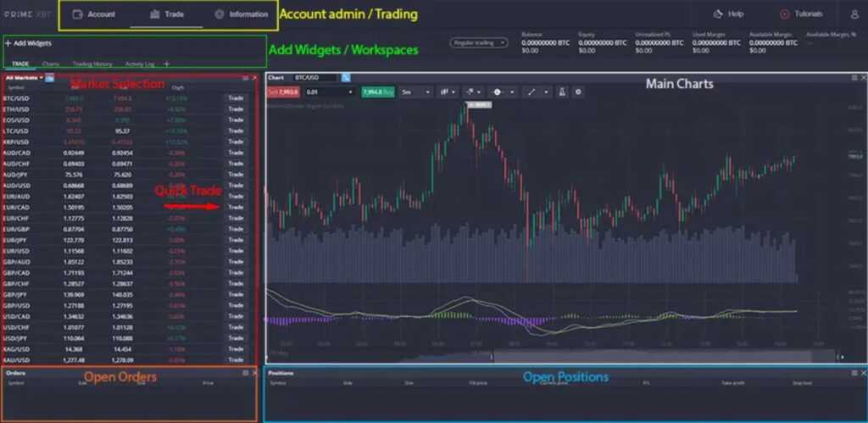Select the USD/JPY symbol
Screen dimensions: 868x423
point(16,338)
